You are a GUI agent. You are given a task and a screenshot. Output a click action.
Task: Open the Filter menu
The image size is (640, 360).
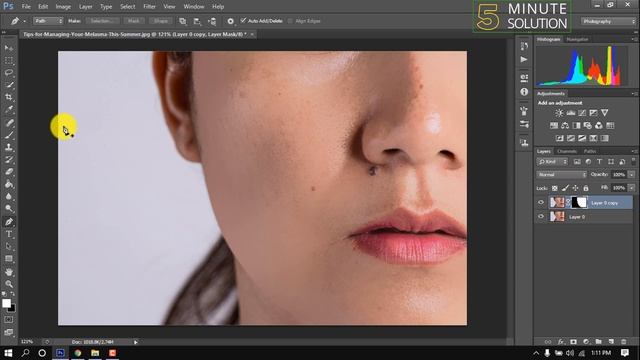pos(149,7)
